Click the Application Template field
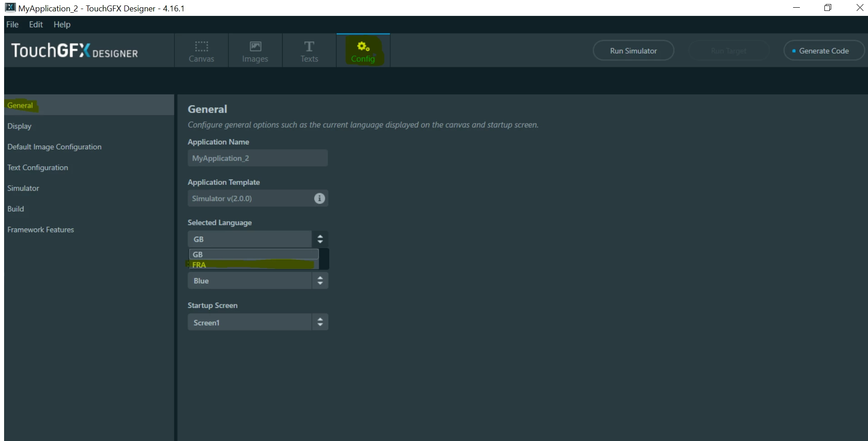Image resolution: width=868 pixels, height=441 pixels. [x=258, y=198]
